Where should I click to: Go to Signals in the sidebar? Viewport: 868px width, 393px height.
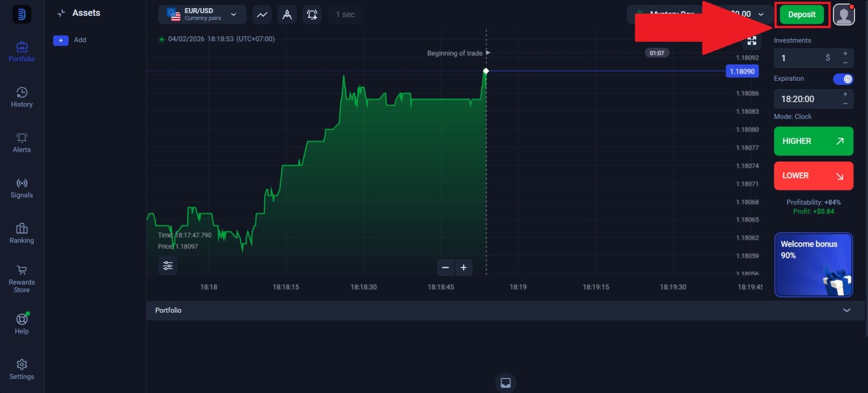pyautogui.click(x=22, y=188)
